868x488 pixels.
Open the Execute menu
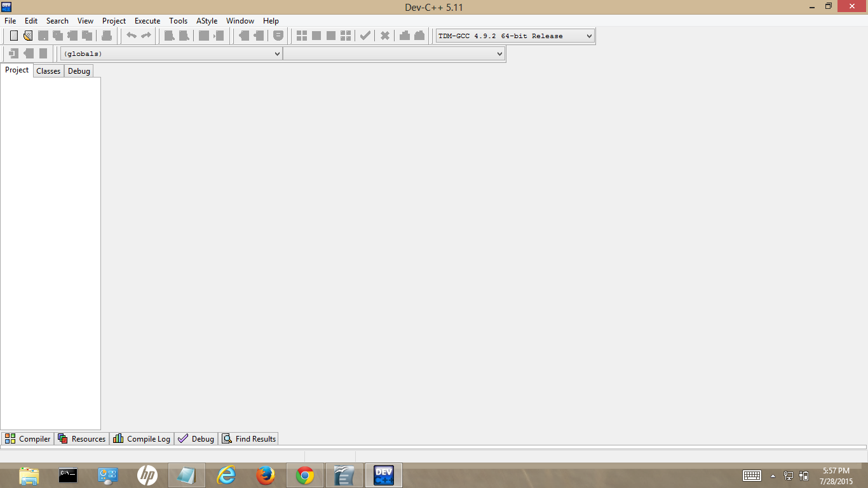[x=147, y=21]
